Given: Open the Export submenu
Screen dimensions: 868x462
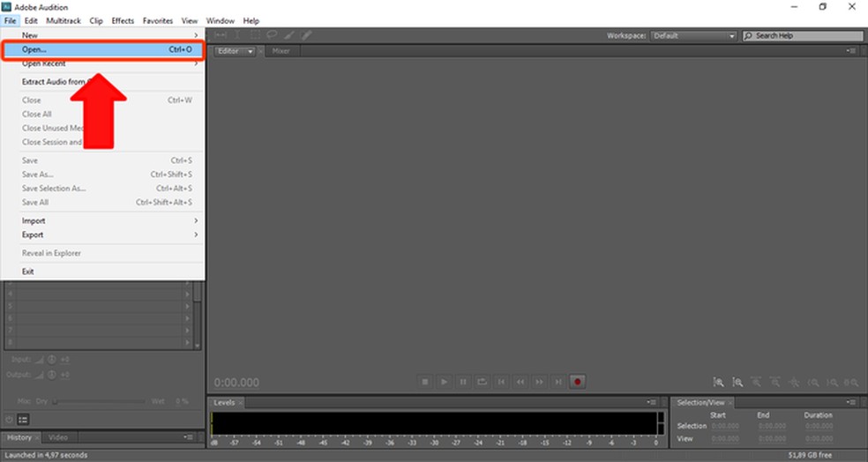Looking at the screenshot, I should (103, 235).
